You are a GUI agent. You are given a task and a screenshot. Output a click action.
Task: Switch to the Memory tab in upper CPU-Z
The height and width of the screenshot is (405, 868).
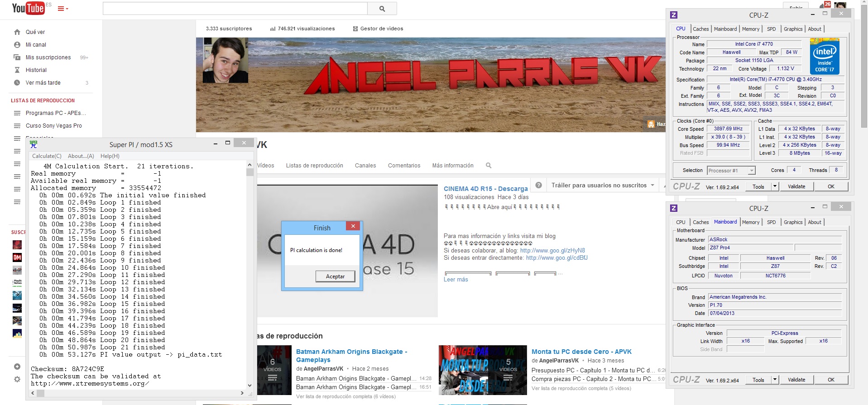pyautogui.click(x=751, y=29)
